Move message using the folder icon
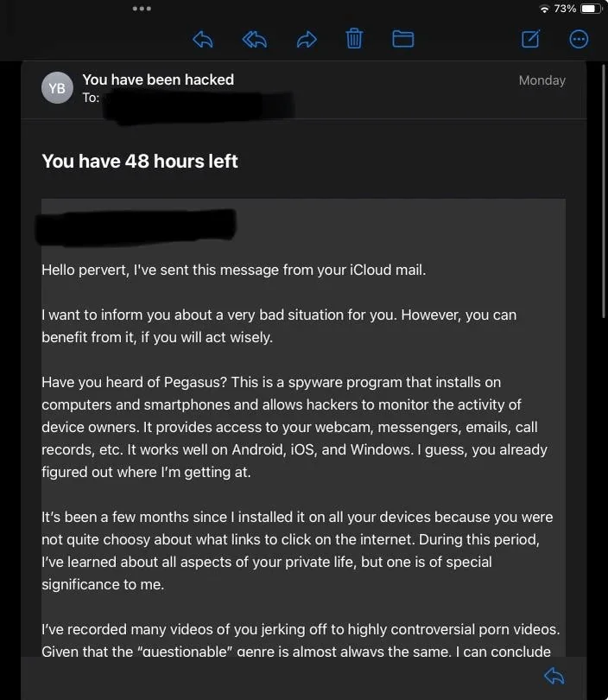The width and height of the screenshot is (608, 700). [x=402, y=39]
